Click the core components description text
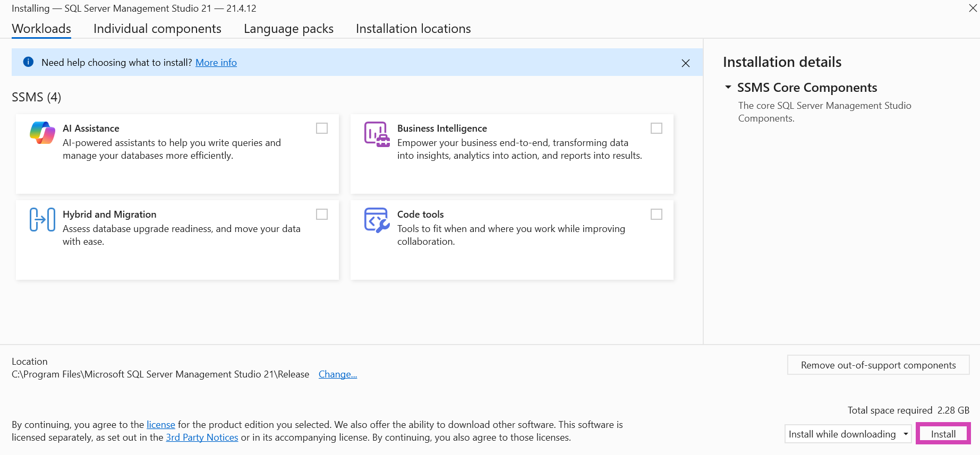The image size is (980, 455). tap(824, 112)
